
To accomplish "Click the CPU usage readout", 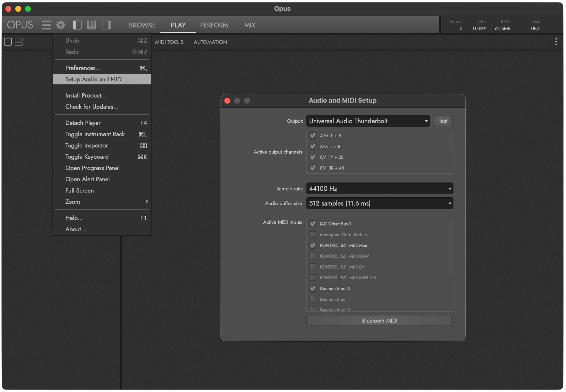I will 480,25.
